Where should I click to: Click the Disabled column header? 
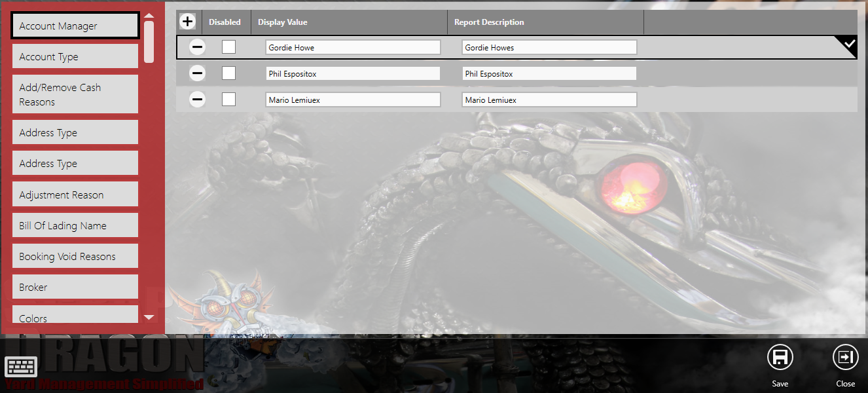pos(225,22)
